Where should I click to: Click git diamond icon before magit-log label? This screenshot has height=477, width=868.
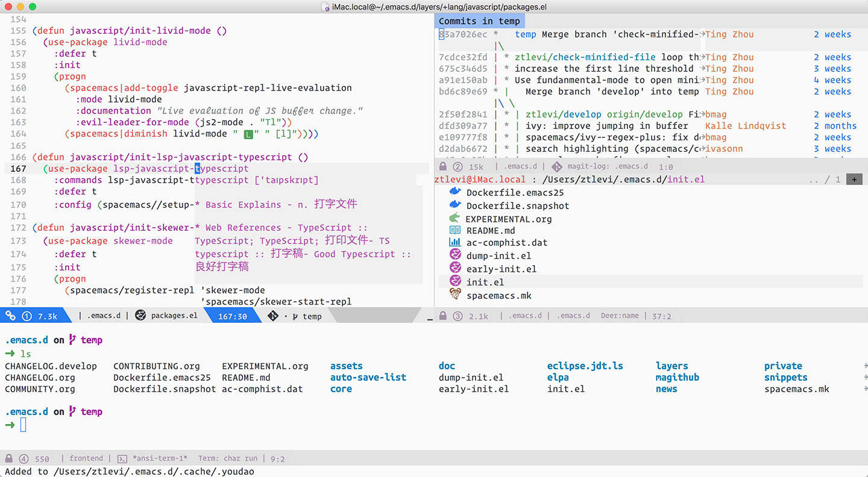pos(556,166)
